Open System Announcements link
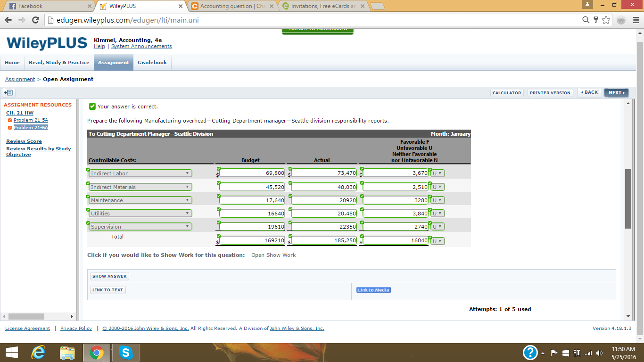Viewport: 644px width, 362px height. 141,46
